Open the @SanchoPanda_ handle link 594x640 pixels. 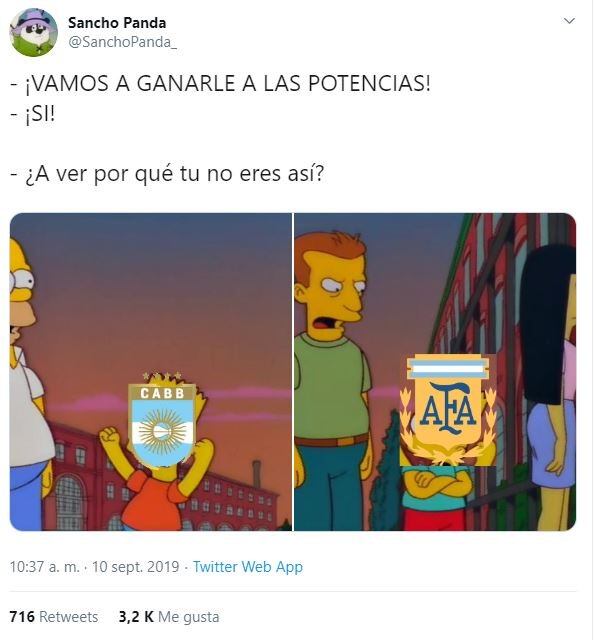123,42
